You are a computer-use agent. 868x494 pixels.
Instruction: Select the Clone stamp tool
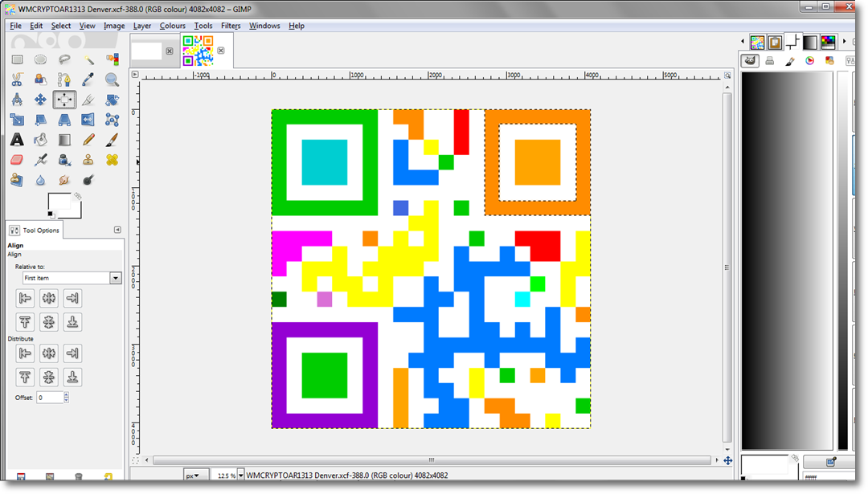[x=88, y=160]
